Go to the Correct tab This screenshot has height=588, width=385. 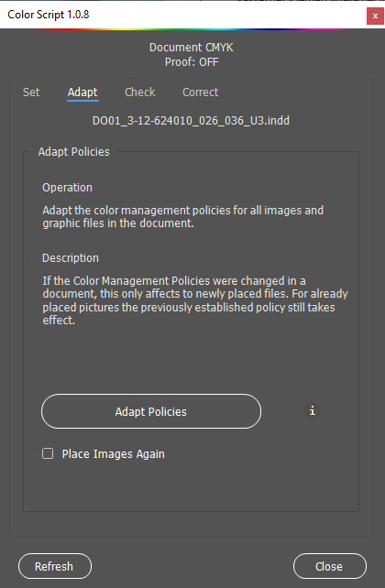click(201, 93)
